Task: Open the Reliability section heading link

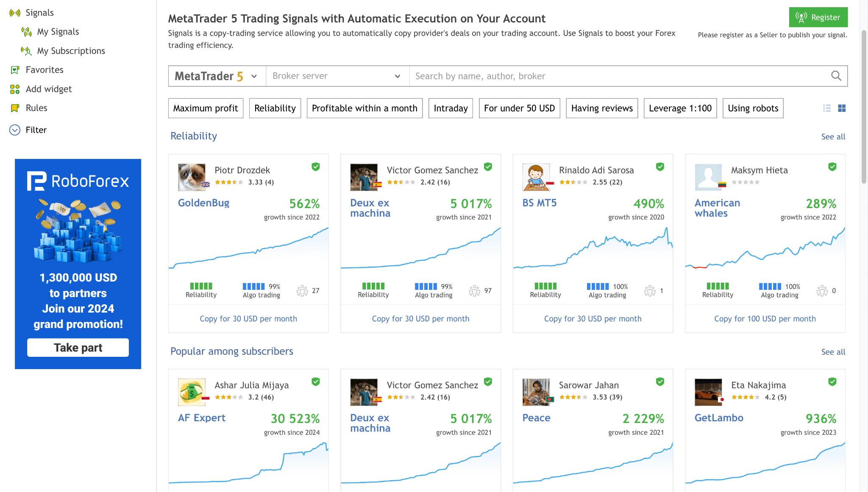Action: point(194,136)
